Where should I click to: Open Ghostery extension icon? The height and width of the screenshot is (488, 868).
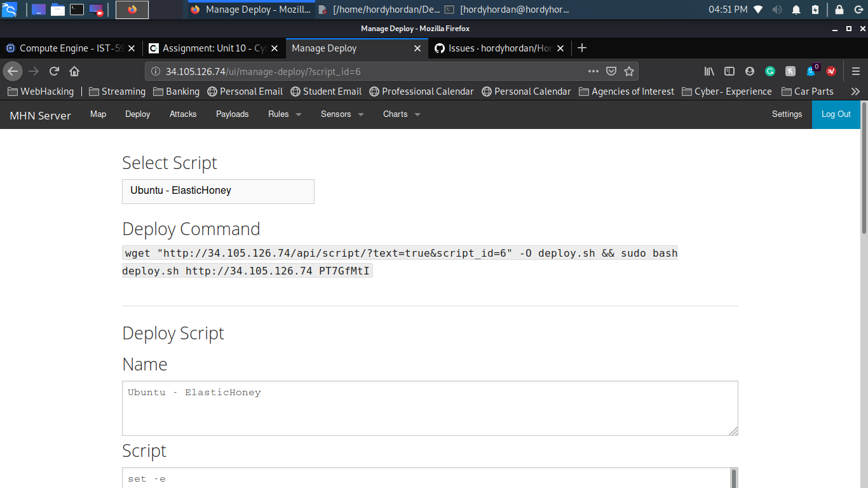click(x=811, y=71)
